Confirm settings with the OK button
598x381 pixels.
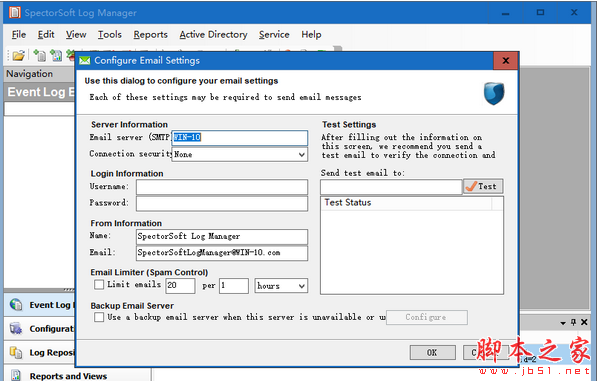tap(432, 352)
